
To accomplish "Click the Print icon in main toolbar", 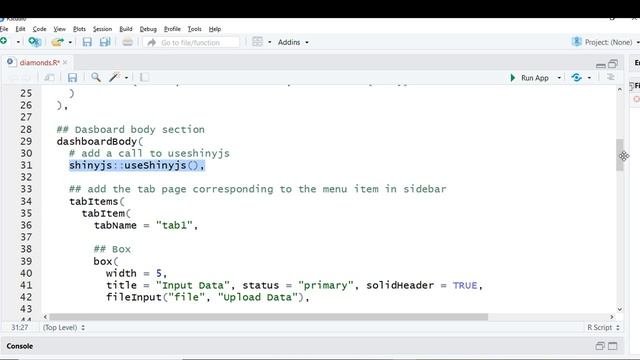I will [x=127, y=42].
